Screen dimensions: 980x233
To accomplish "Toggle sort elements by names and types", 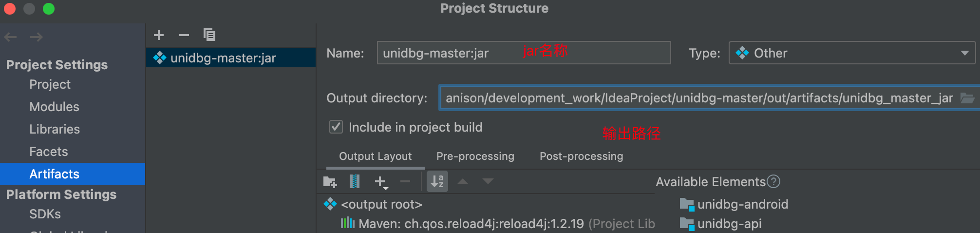I will 437,181.
